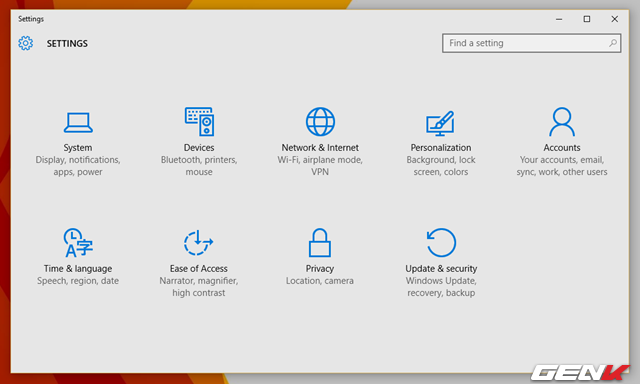Click the System label

tap(78, 147)
